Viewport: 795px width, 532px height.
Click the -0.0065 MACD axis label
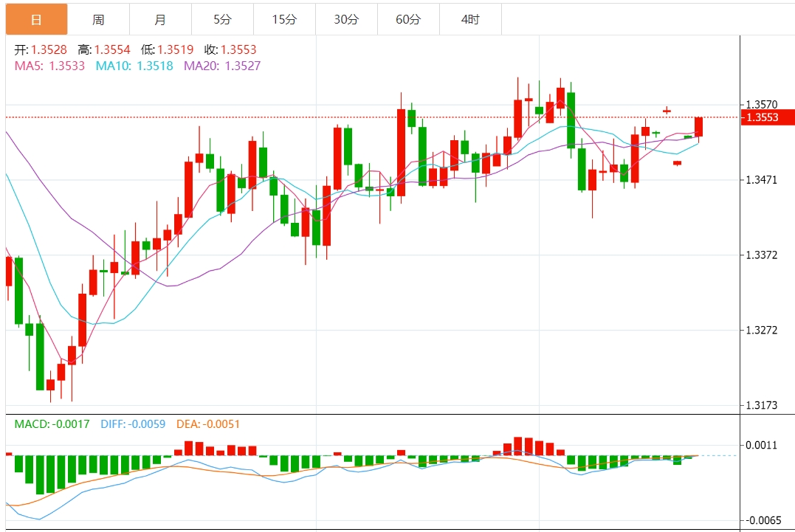(x=762, y=520)
